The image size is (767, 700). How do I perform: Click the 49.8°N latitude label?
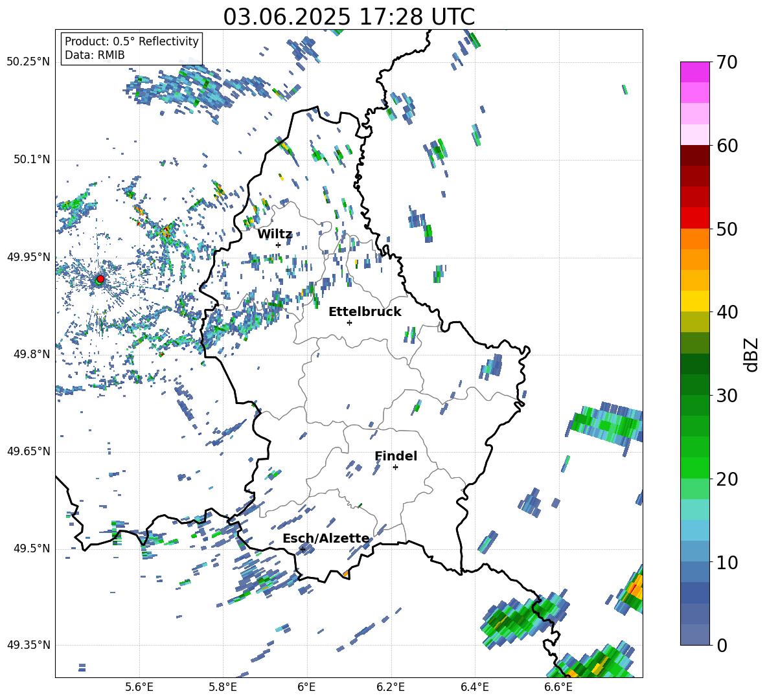click(x=32, y=354)
